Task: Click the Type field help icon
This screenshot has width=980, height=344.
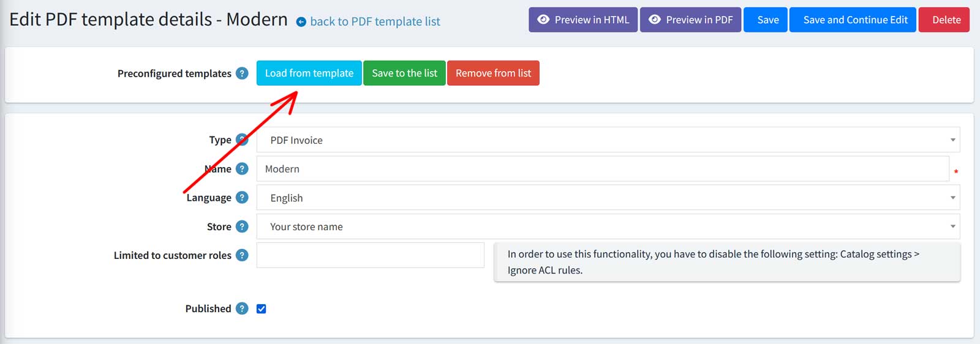Action: coord(243,140)
